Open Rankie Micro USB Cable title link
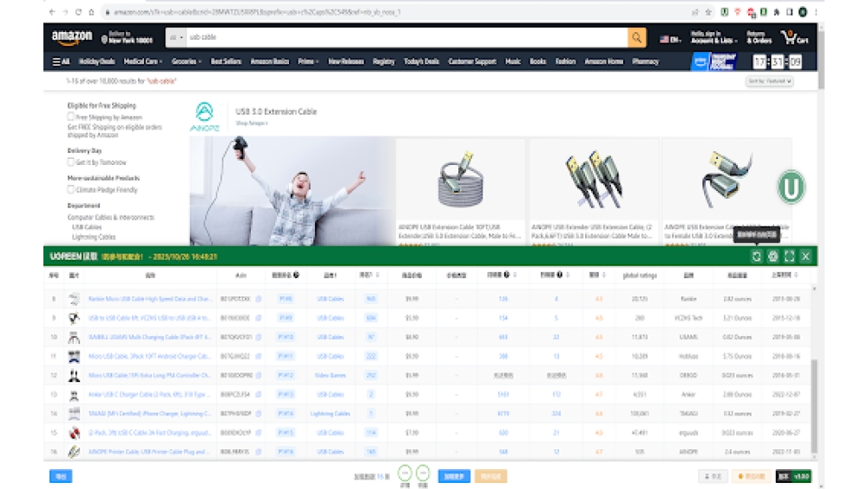Image resolution: width=868 pixels, height=489 pixels. pos(150,299)
